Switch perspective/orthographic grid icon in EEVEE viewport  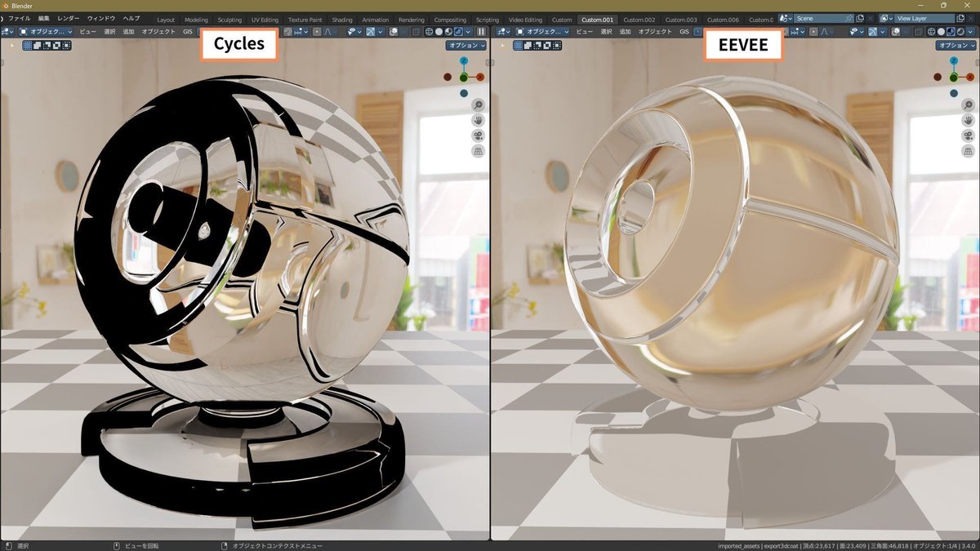(968, 151)
